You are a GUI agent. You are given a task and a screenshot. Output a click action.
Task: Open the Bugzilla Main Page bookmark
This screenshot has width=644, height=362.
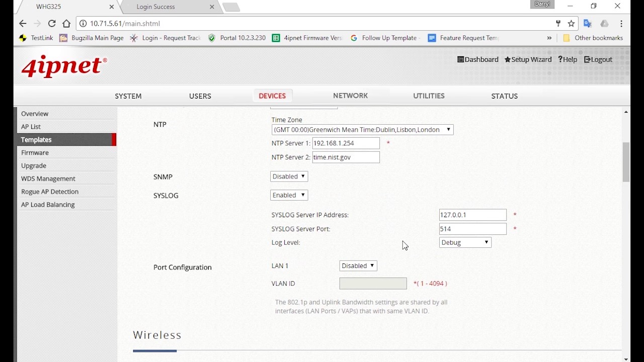[92, 38]
